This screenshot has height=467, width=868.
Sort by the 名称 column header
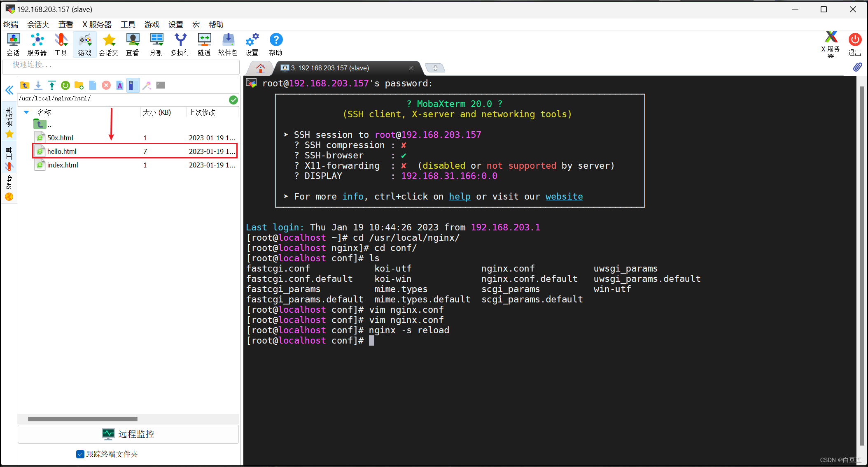pos(44,112)
